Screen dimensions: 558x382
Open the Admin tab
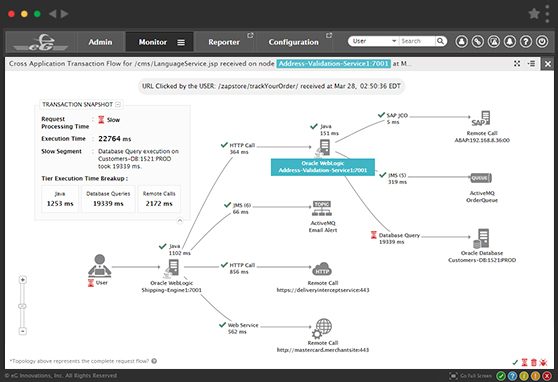[100, 42]
